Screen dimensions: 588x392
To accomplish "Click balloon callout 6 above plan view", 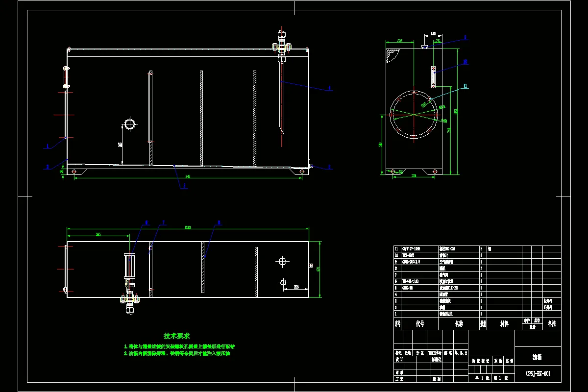I will pos(146,222).
